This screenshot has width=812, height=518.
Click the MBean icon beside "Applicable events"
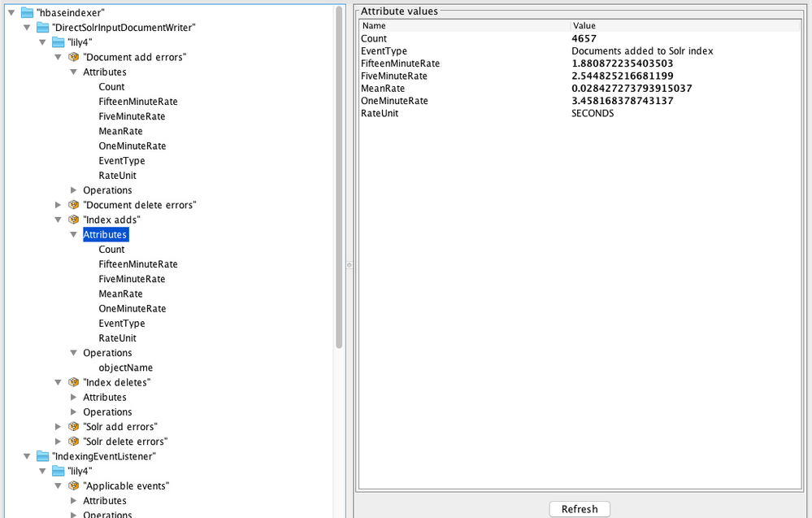click(73, 486)
